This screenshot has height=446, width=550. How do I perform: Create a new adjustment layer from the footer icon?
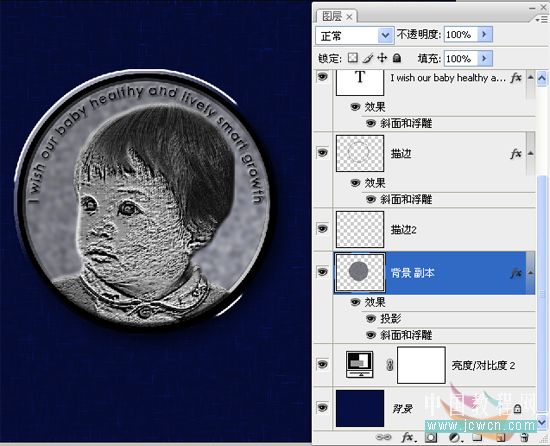click(x=455, y=437)
